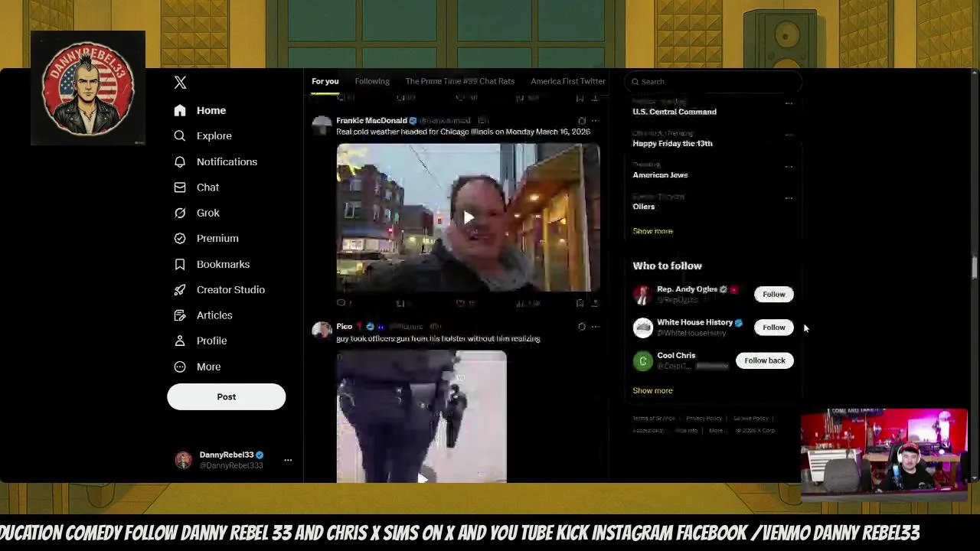This screenshot has height=551, width=980.
Task: Open the America First Twitter tab
Action: point(568,81)
